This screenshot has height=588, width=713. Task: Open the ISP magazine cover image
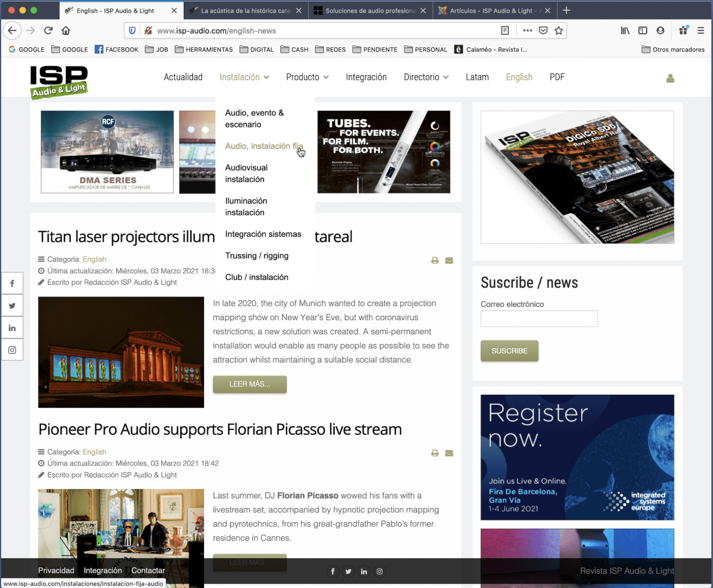(x=577, y=177)
